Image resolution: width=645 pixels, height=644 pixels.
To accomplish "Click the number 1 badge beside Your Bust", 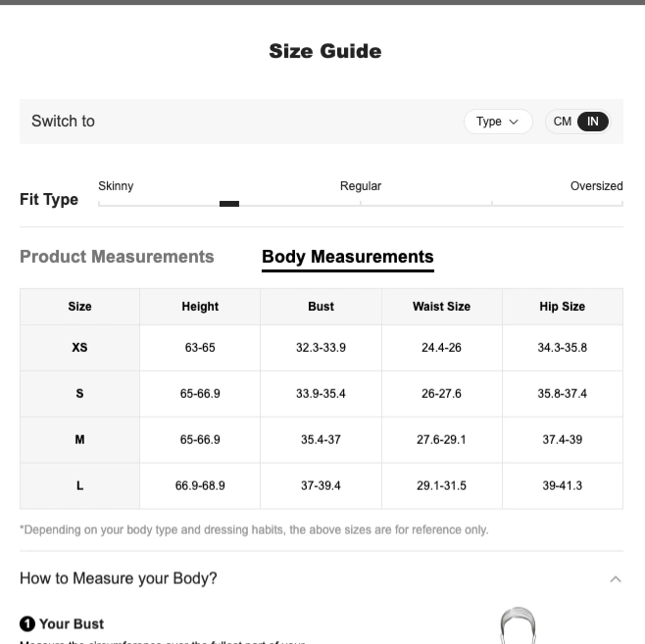I will click(x=27, y=623).
